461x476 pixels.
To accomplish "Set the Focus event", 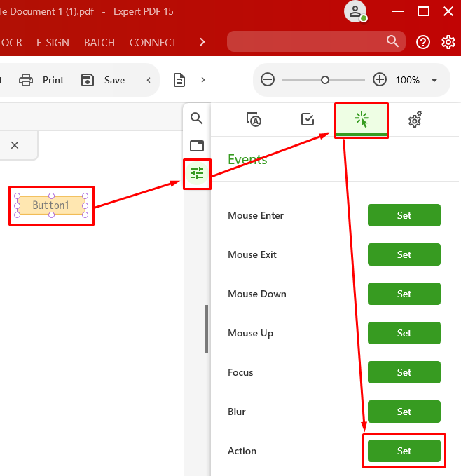I will [x=404, y=372].
